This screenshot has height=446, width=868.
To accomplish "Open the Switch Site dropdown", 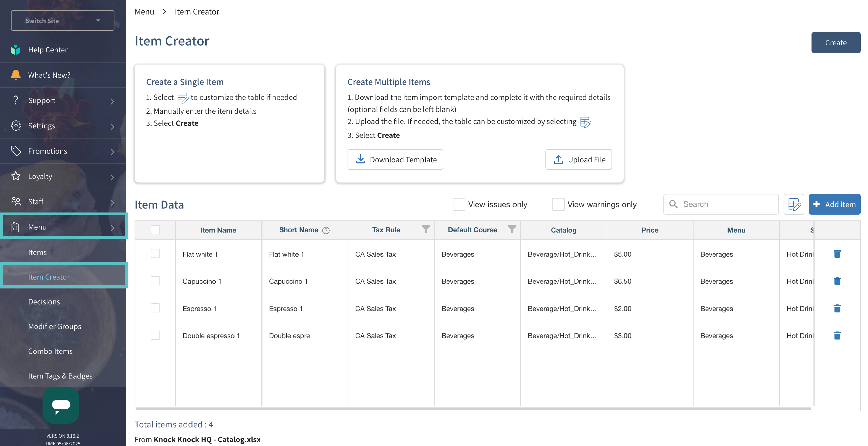I will (x=63, y=21).
